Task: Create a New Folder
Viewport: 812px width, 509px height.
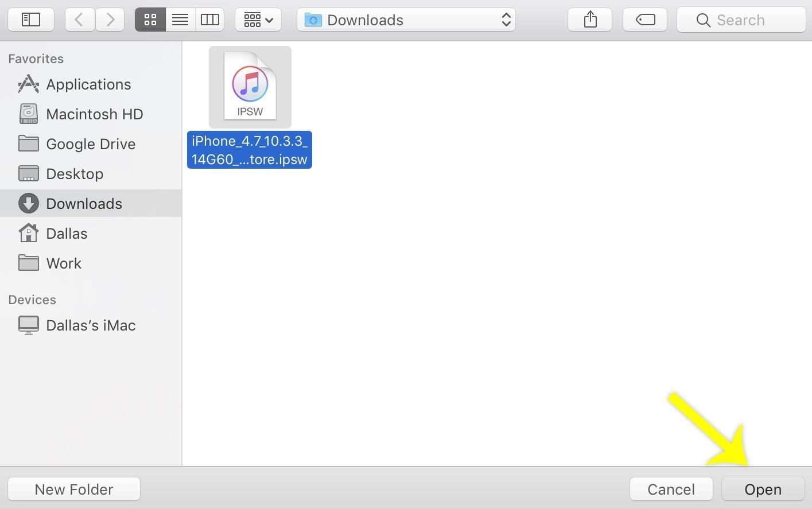Action: [x=74, y=489]
